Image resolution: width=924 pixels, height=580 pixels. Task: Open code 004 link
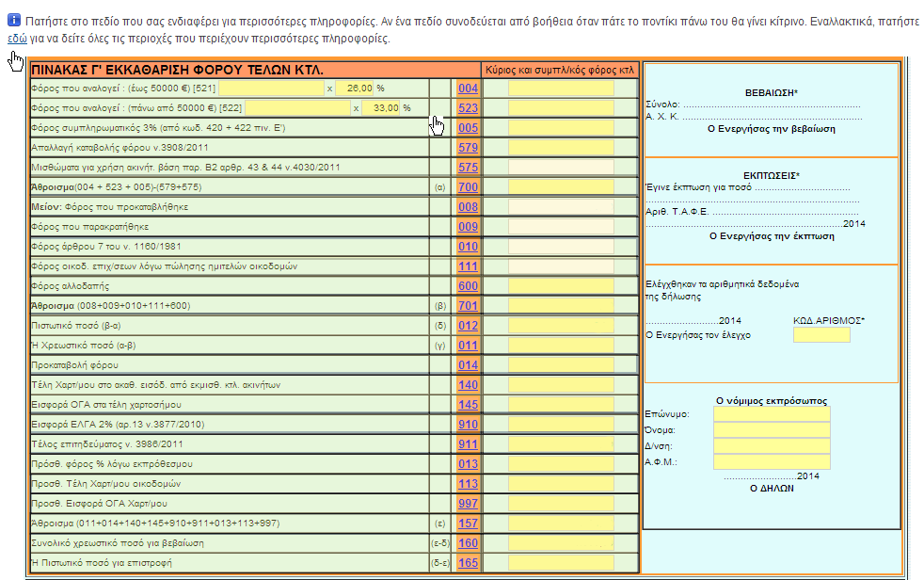(468, 89)
